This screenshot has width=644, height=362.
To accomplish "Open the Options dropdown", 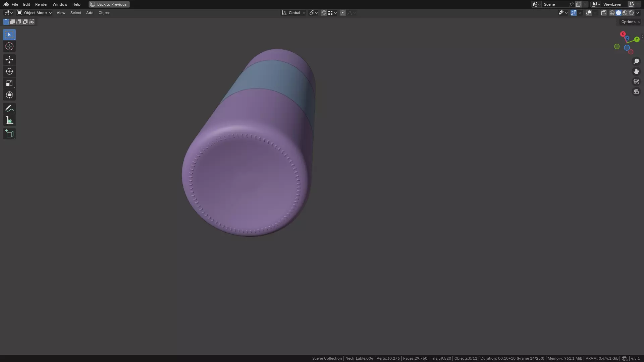I will coord(630,22).
